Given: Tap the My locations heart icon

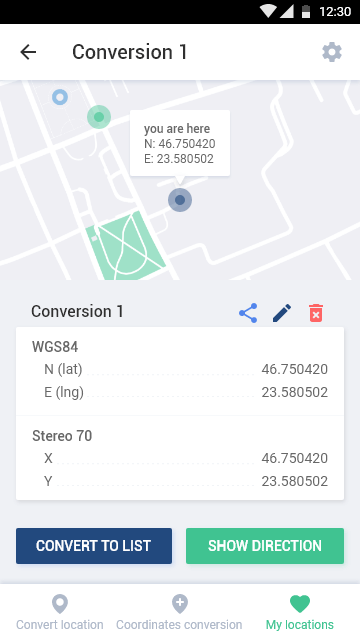Looking at the screenshot, I should [300, 604].
